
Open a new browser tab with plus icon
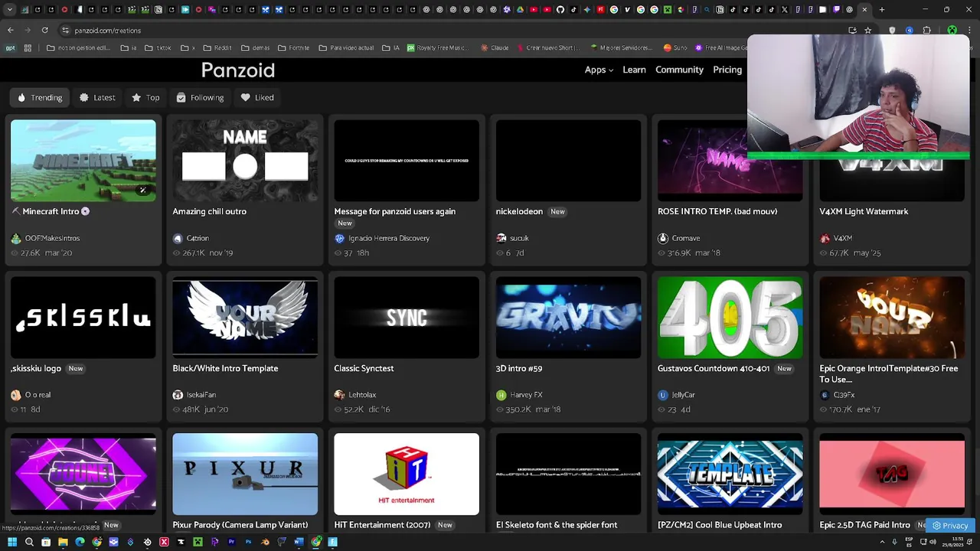point(882,10)
